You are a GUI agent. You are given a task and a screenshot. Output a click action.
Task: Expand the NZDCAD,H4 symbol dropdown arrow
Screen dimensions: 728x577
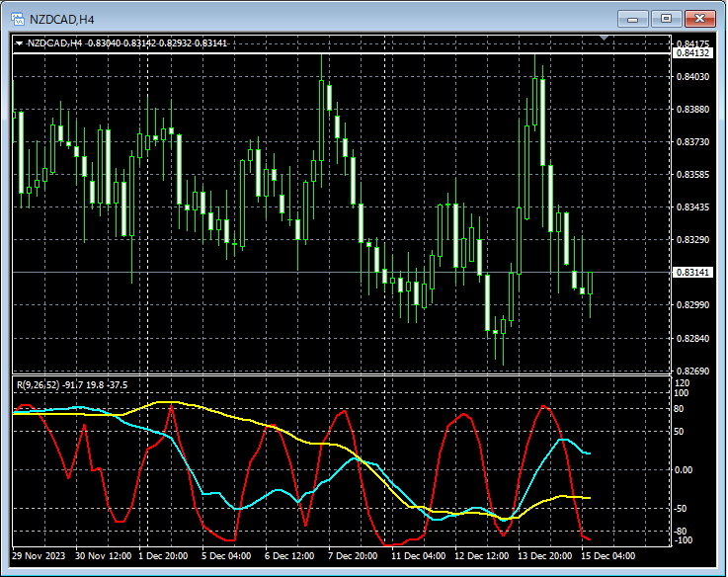(x=19, y=43)
